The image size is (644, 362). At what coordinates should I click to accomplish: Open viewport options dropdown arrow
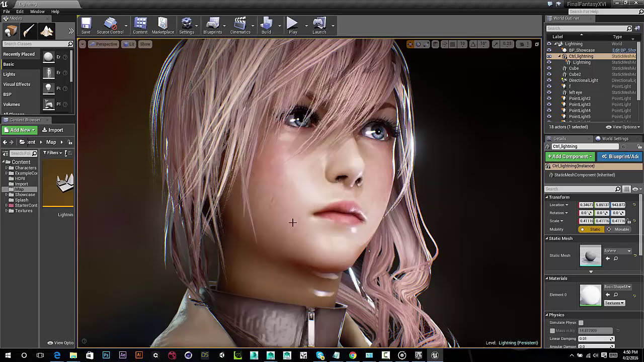coord(83,44)
